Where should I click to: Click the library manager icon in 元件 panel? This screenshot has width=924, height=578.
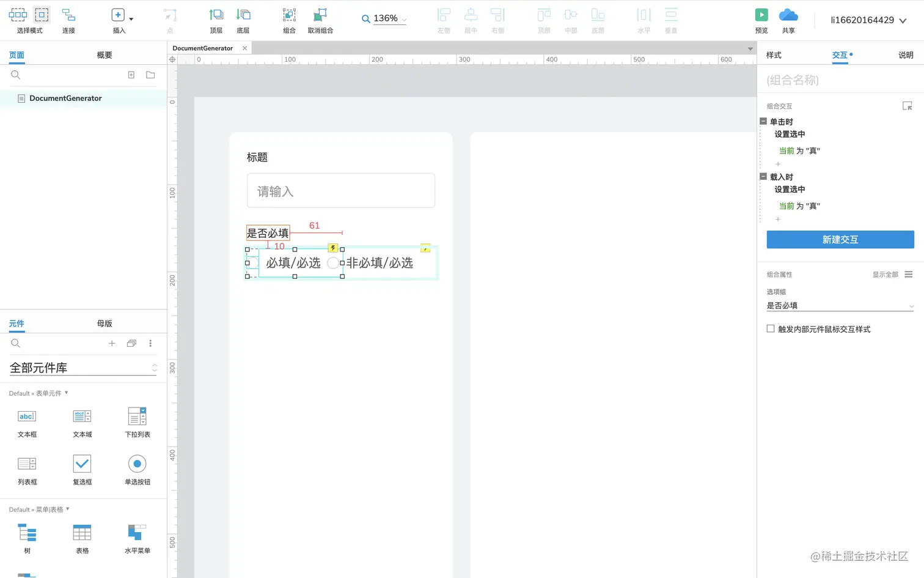tap(131, 343)
